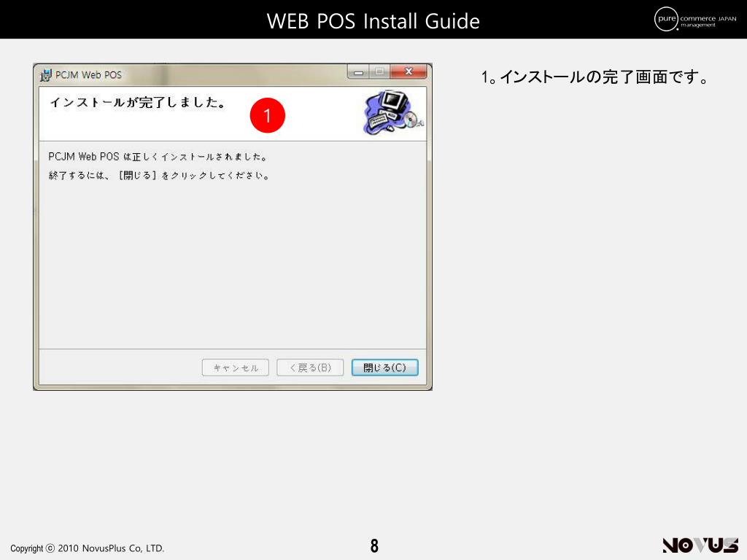Click the text 'PCJM Web POS は正しくインストールされました。'
This screenshot has height=560, width=747.
pyautogui.click(x=158, y=157)
